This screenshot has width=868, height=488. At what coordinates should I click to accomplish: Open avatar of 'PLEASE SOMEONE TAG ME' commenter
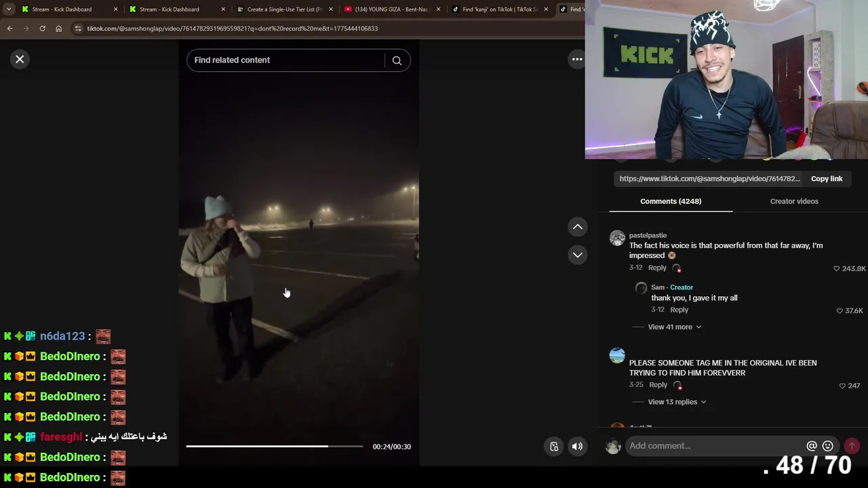pos(617,355)
